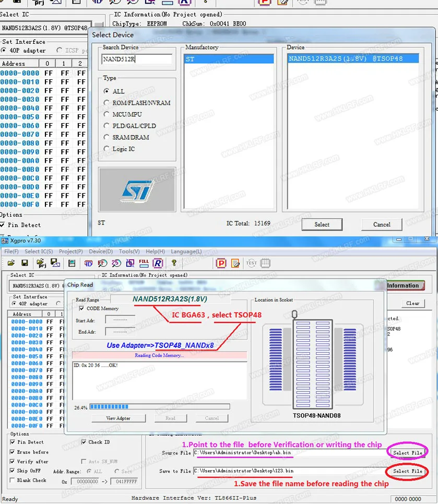Click the Read (R) chip icon
The image size is (438, 504).
(x=158, y=263)
